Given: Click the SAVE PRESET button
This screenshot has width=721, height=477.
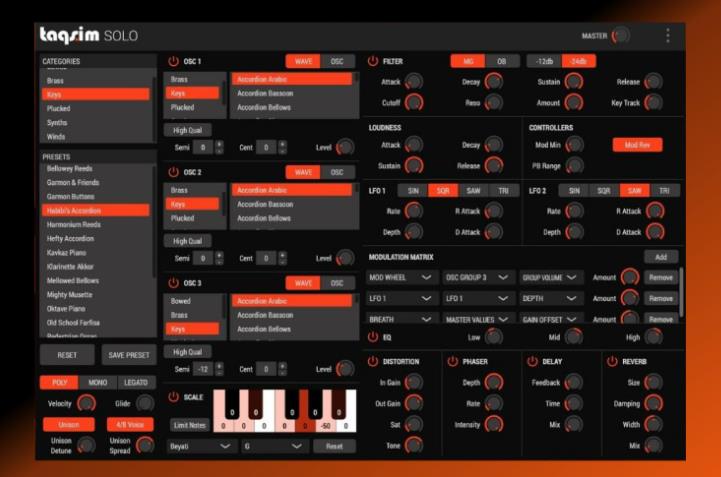Looking at the screenshot, I should 129,355.
